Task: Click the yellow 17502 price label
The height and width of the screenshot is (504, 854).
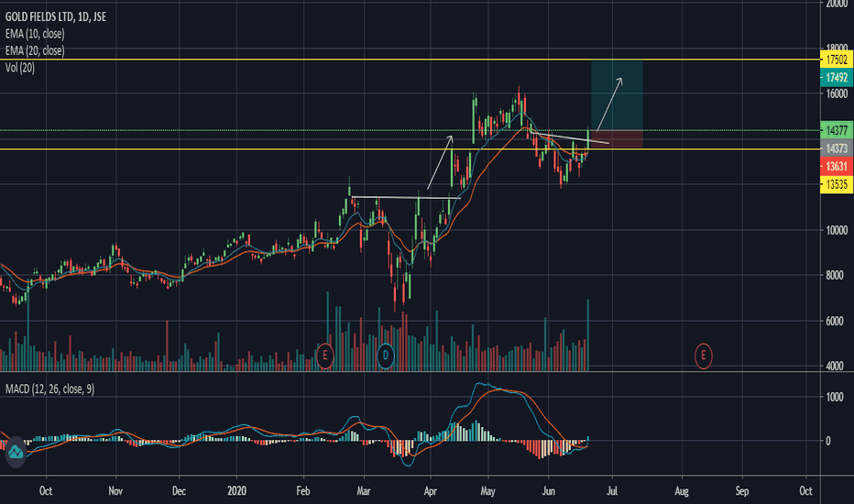Action: (837, 60)
